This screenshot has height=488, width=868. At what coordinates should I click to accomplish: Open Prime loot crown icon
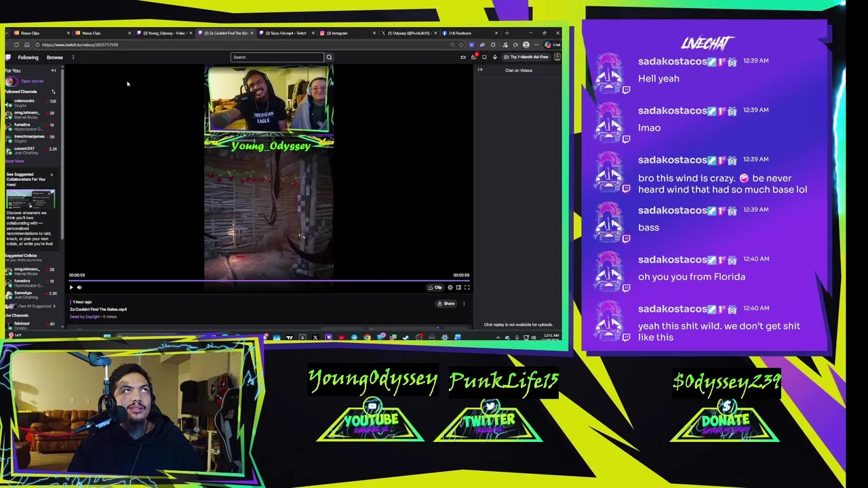463,57
